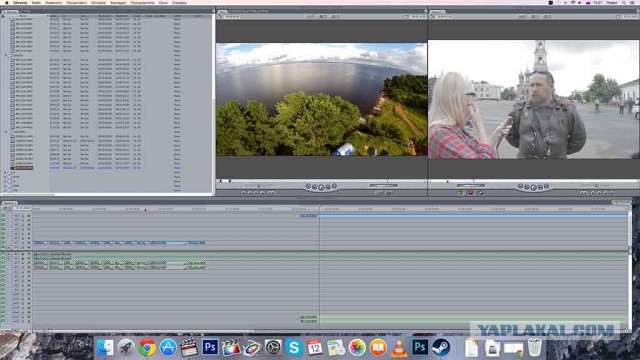640x360 pixels.
Task: Open iBooks from the Dock
Action: click(378, 348)
